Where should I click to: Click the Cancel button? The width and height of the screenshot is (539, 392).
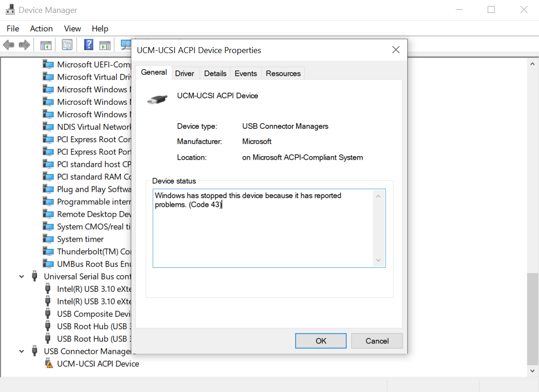coord(377,341)
